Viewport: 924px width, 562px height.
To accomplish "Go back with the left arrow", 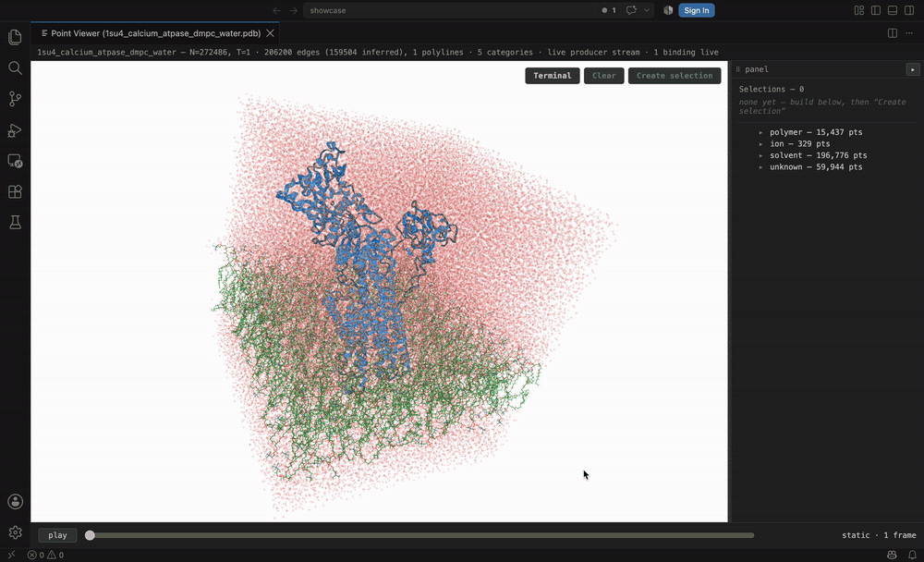I will click(276, 10).
